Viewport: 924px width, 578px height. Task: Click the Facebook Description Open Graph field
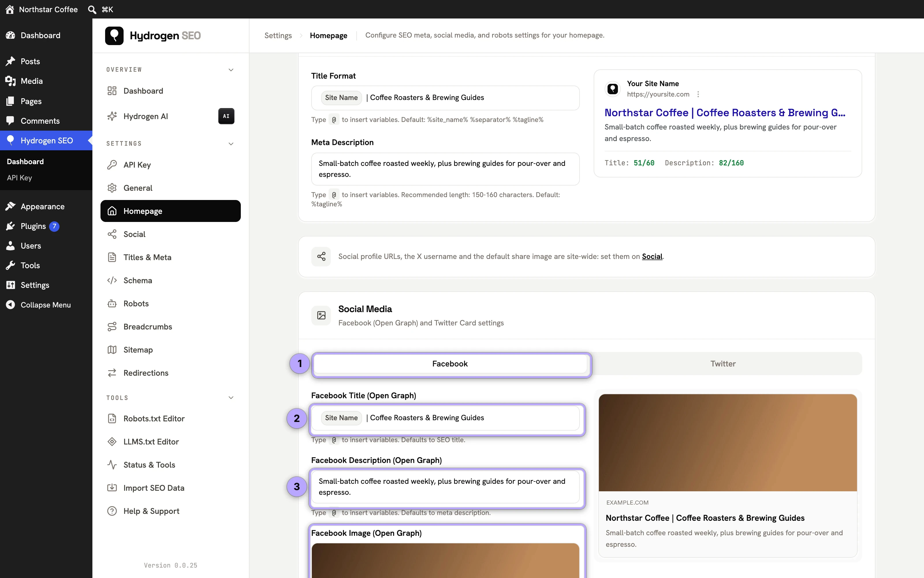click(x=445, y=487)
